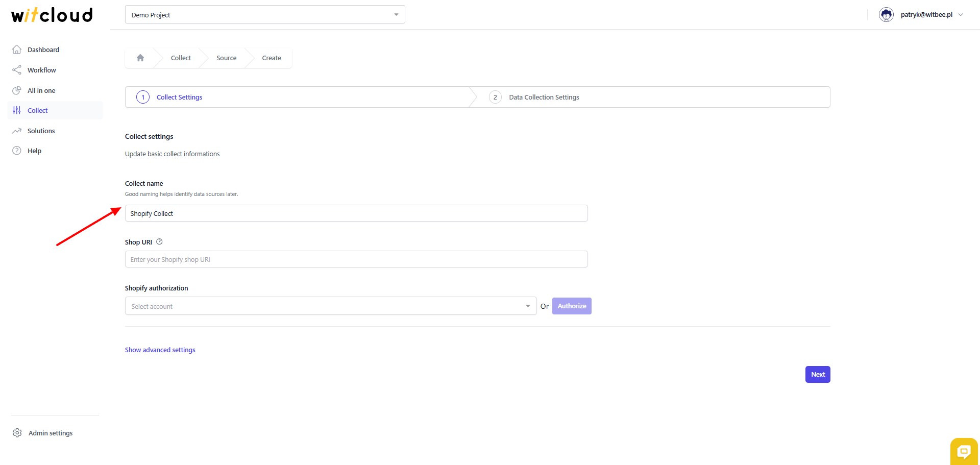Click the witcloud logo
Screen dimensions: 980x465
pos(52,15)
